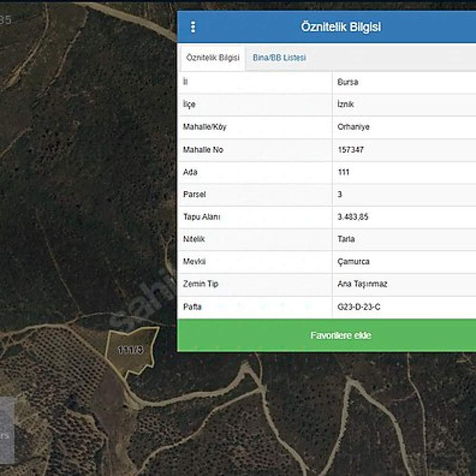This screenshot has width=476, height=476.
Task: Click the Mevkii label
Action: pyautogui.click(x=194, y=262)
